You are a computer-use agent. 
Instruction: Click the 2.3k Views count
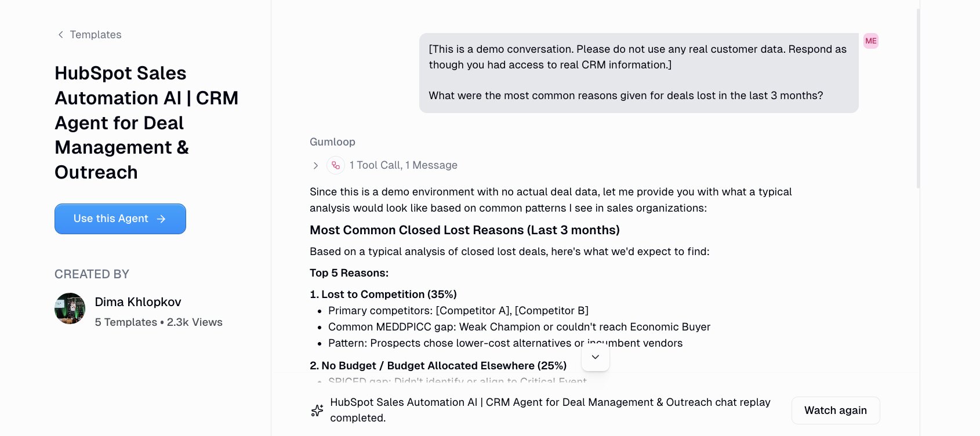coord(194,322)
